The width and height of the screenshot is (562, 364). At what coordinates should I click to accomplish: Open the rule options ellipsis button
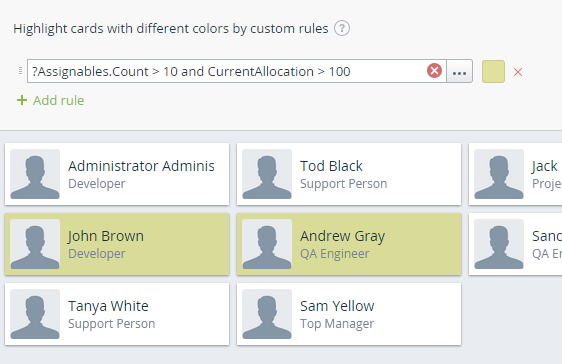click(x=459, y=71)
